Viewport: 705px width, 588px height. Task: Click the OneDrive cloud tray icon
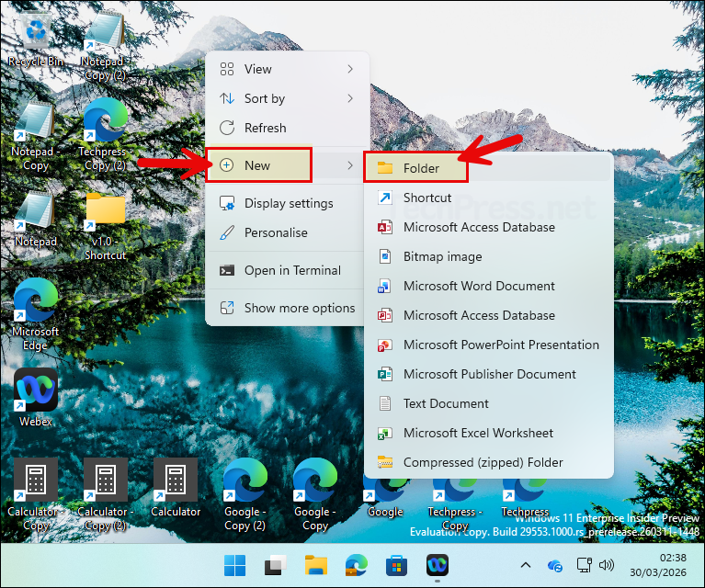555,566
